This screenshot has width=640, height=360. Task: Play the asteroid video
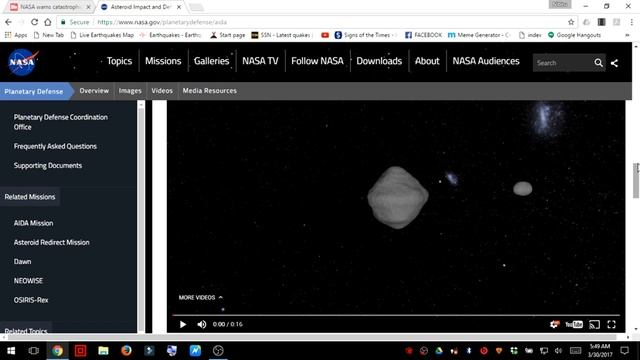183,324
